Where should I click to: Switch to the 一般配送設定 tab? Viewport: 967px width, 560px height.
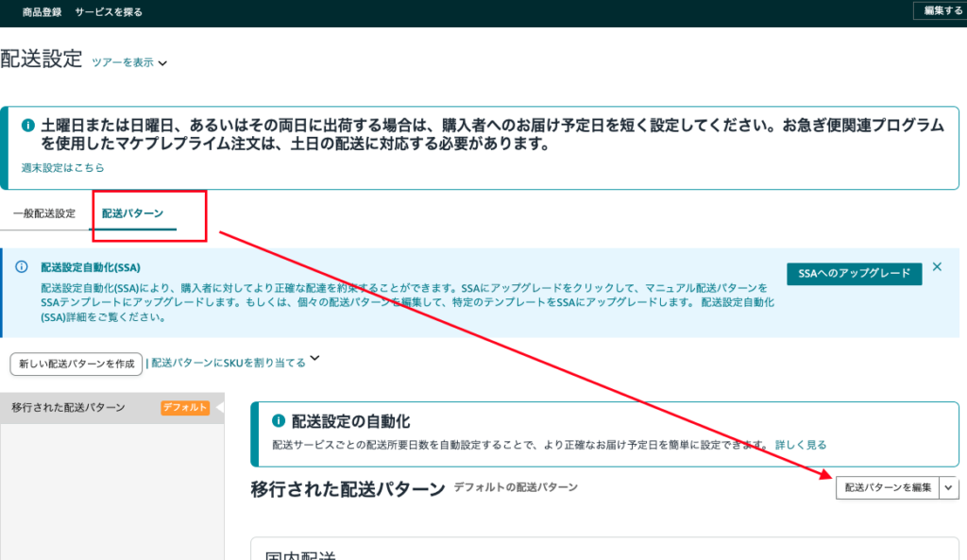(44, 213)
